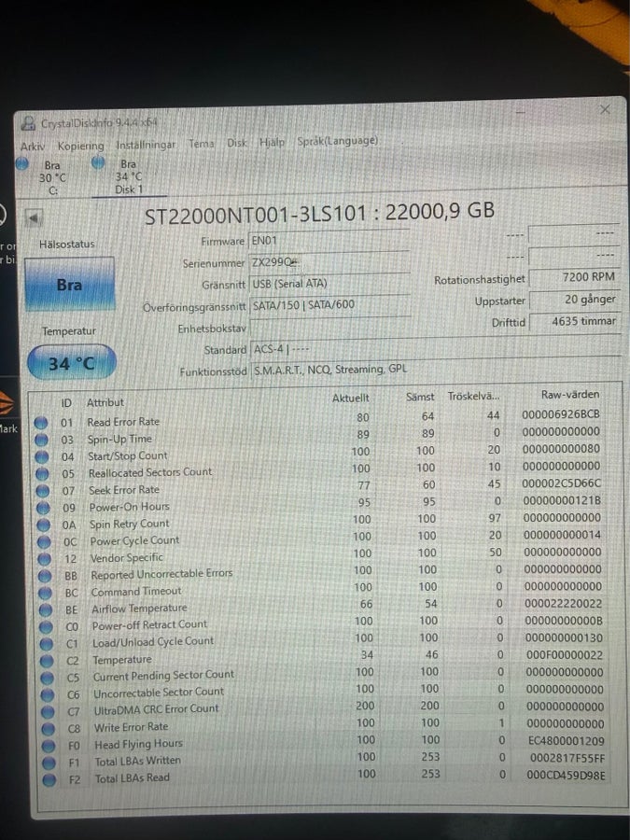Open the Hjälp menu
This screenshot has width=630, height=840.
point(272,143)
